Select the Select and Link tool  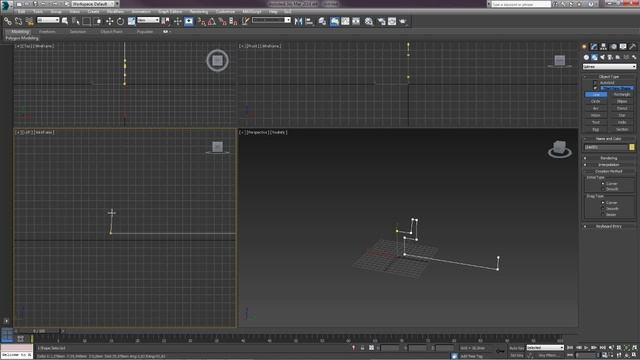pos(8,21)
